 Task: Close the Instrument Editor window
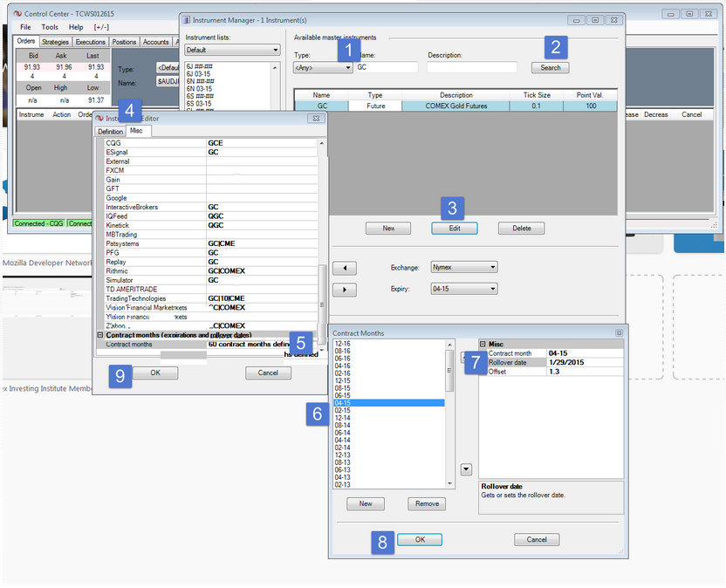[316, 119]
